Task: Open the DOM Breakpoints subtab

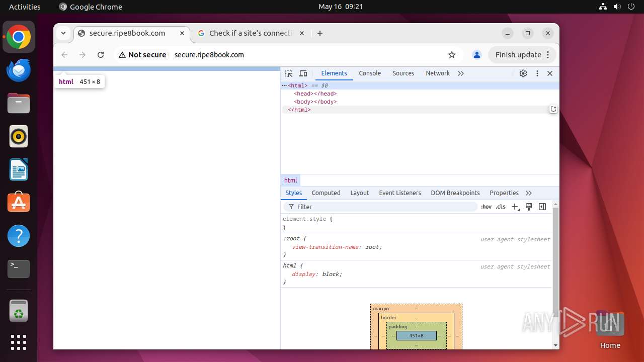Action: coord(455,193)
